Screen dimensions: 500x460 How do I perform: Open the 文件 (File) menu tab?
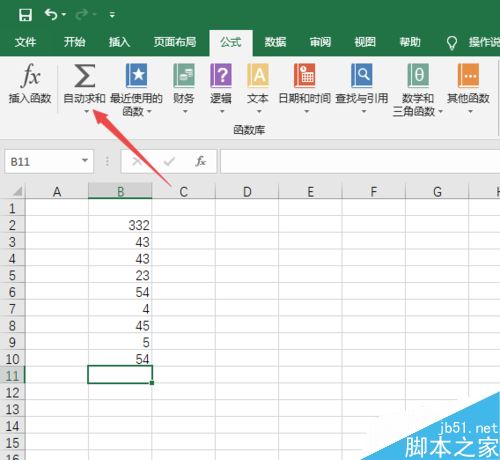click(25, 42)
